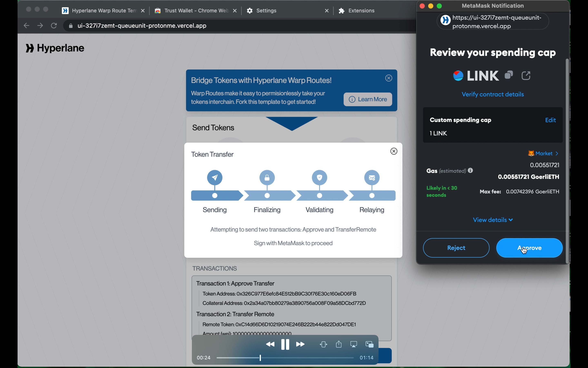Click the video share icon
588x368 pixels.
(x=339, y=344)
